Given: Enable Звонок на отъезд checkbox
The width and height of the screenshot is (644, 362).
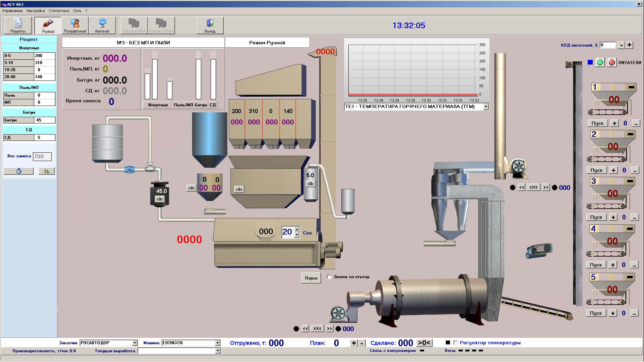Looking at the screenshot, I should click(329, 277).
